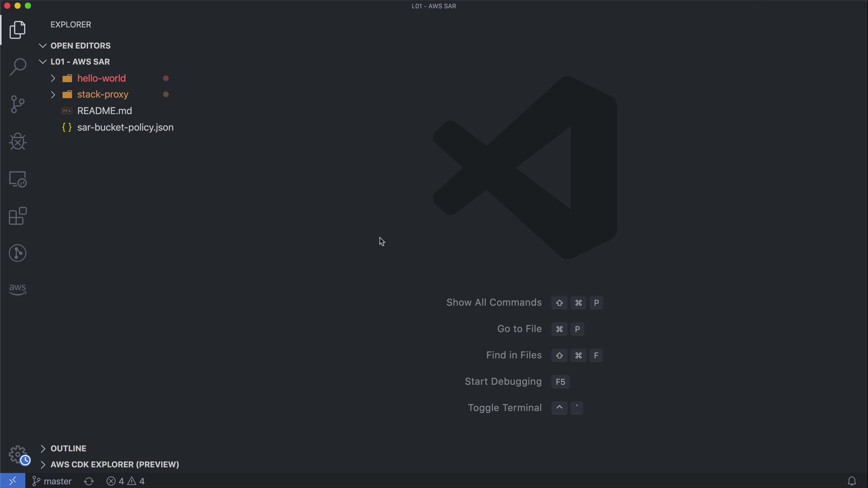Viewport: 868px width, 488px height.
Task: Open the Source Control view
Action: click(18, 104)
